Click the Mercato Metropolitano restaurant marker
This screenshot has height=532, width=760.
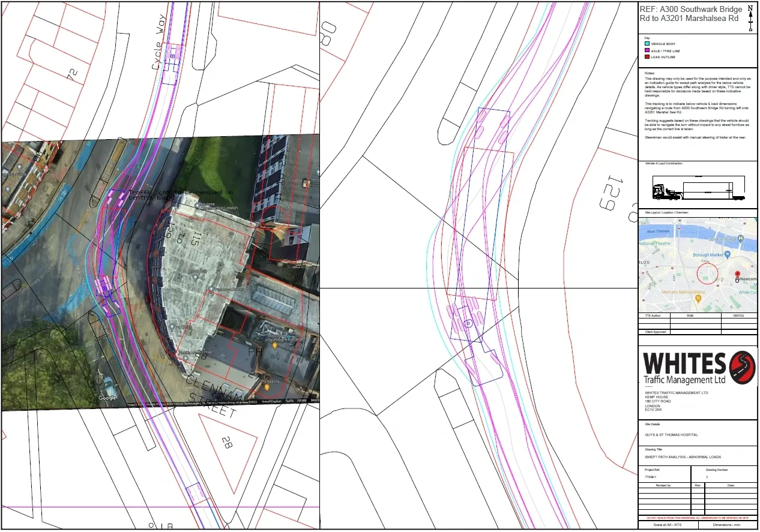coord(698,298)
